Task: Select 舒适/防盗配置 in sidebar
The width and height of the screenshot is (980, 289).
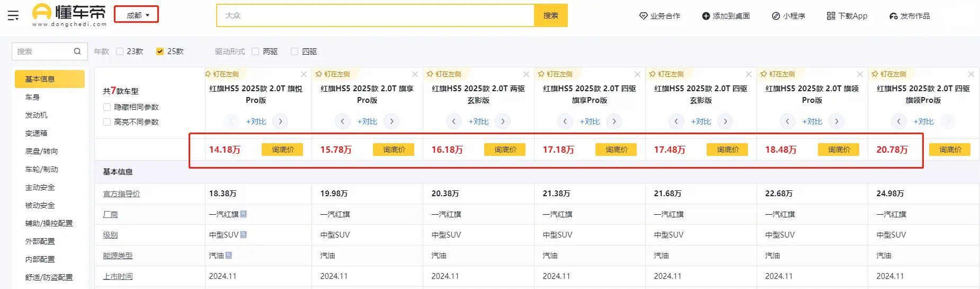Action: 49,277
